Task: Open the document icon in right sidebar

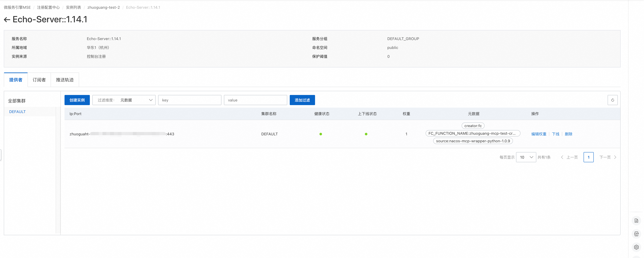Action: (x=636, y=221)
